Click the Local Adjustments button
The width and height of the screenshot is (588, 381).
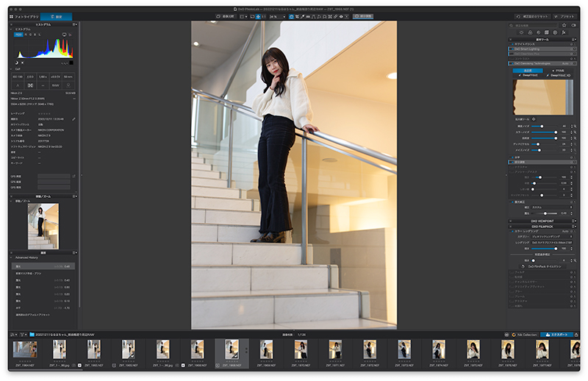coord(362,16)
